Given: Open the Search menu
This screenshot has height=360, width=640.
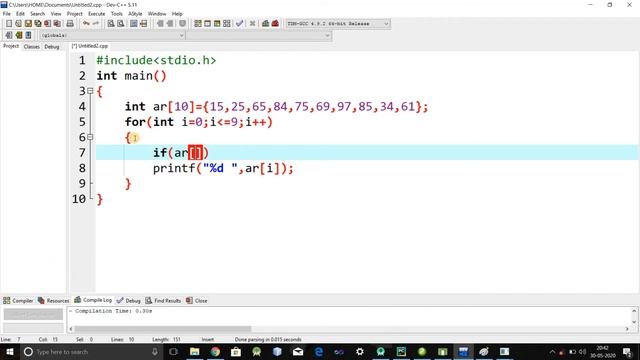Looking at the screenshot, I should tap(37, 13).
